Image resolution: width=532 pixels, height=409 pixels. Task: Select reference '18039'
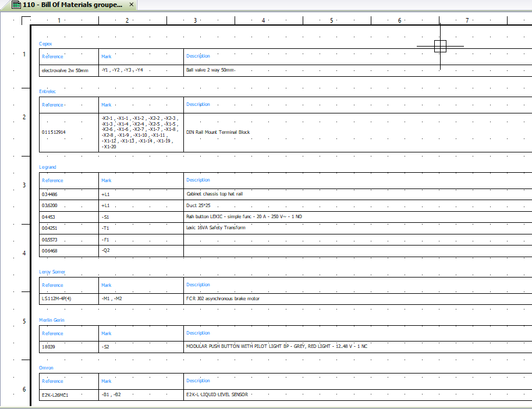click(x=48, y=347)
